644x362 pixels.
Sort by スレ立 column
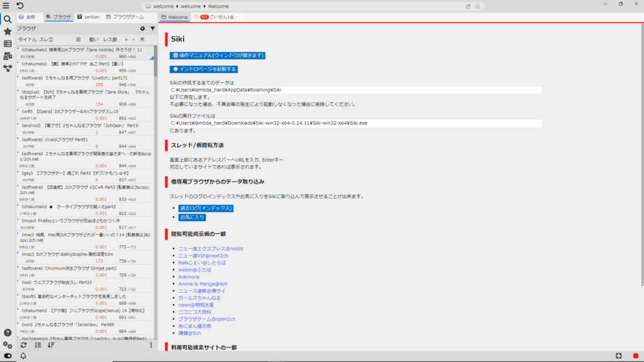click(46, 40)
